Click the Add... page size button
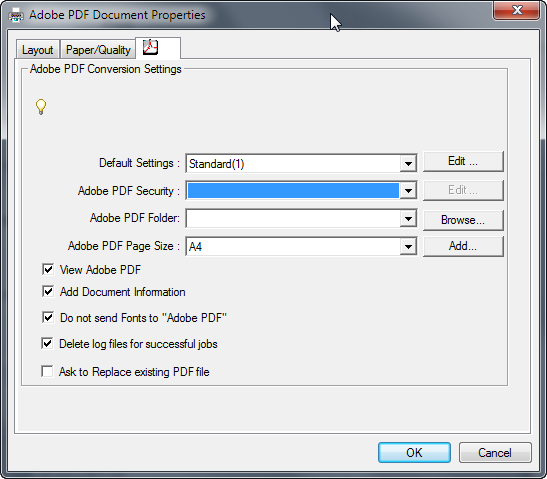The height and width of the screenshot is (479, 547). point(463,246)
